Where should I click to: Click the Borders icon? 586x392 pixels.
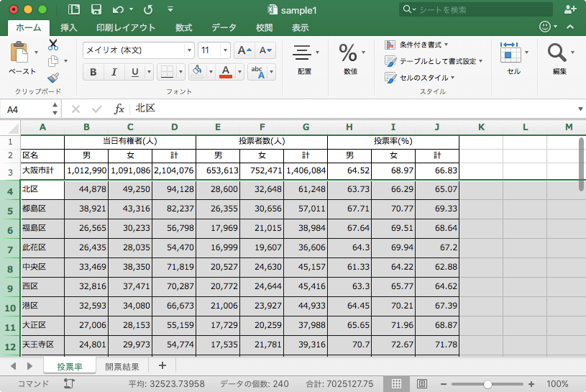point(166,72)
